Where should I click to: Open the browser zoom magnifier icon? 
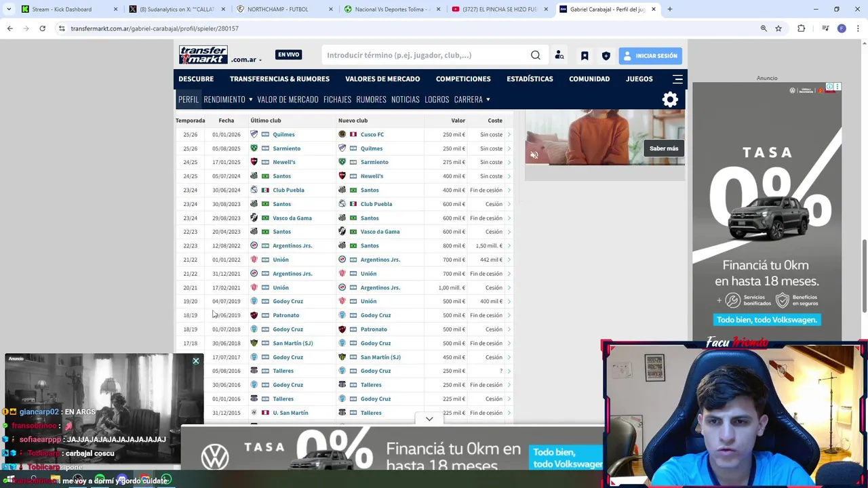[764, 28]
